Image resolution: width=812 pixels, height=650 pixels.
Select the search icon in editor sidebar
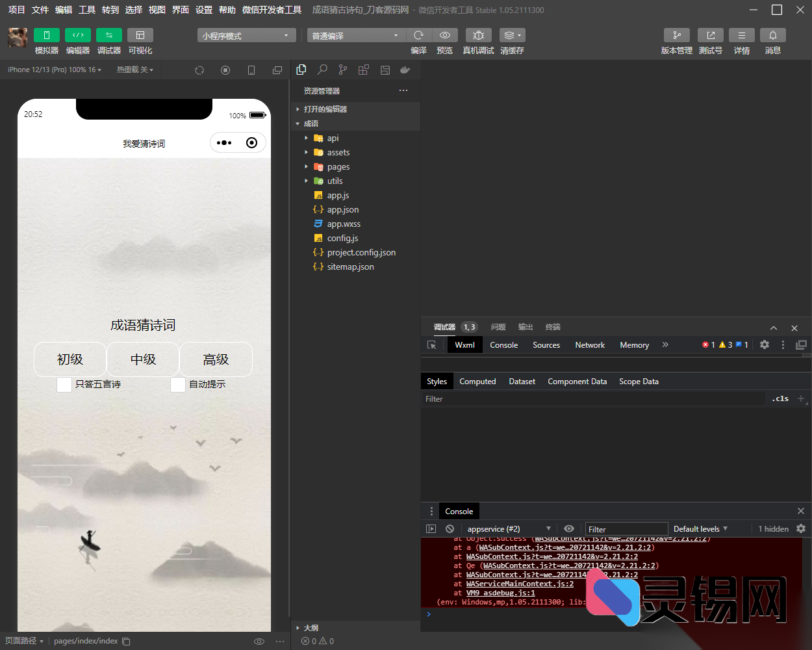pos(322,69)
